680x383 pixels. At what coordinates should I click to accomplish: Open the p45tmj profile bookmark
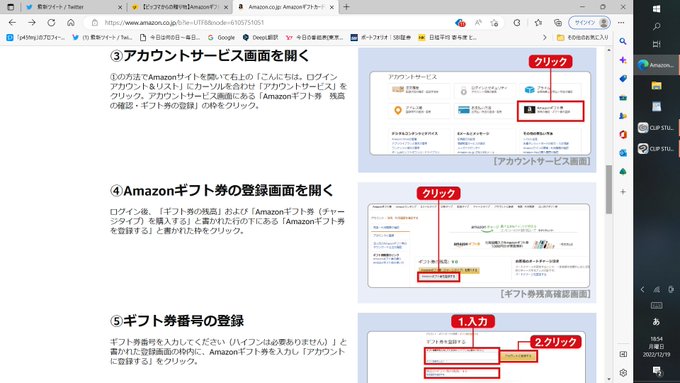tap(36, 38)
